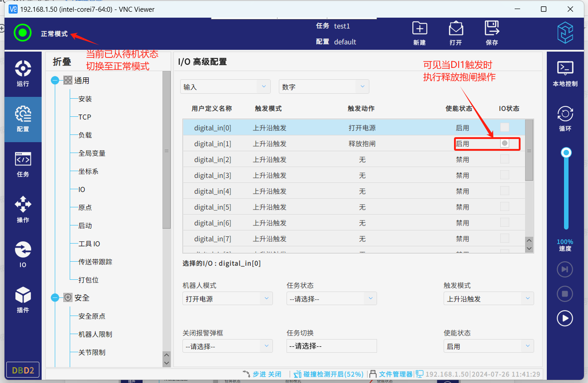Collapse the 通用 tree section
Viewport: 588px width, 383px height.
(x=55, y=81)
